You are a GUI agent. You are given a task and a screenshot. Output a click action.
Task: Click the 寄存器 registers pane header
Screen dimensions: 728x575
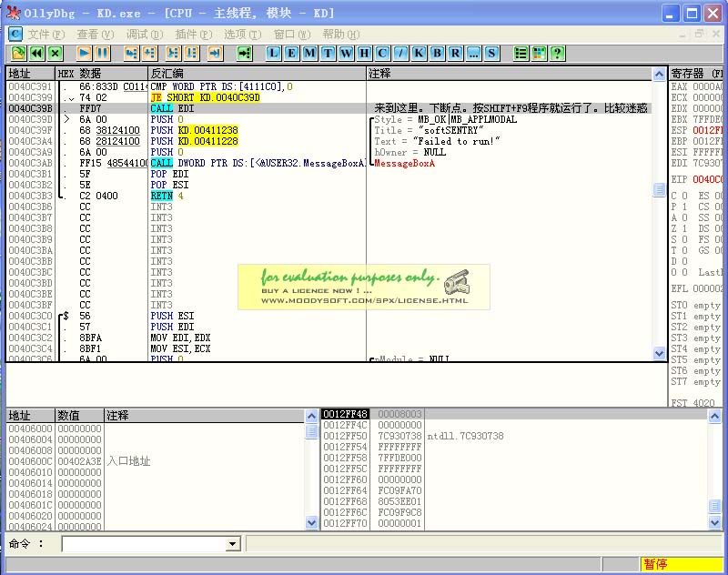pos(696,74)
